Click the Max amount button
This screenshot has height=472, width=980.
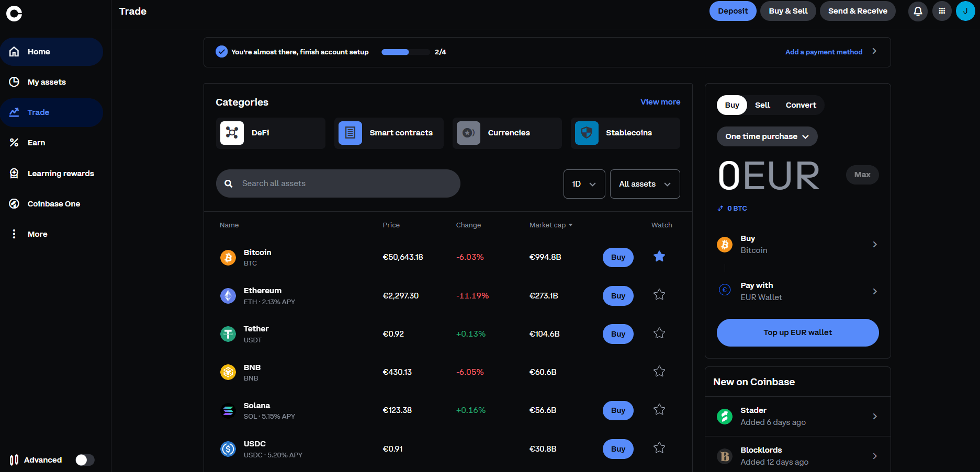click(x=862, y=175)
